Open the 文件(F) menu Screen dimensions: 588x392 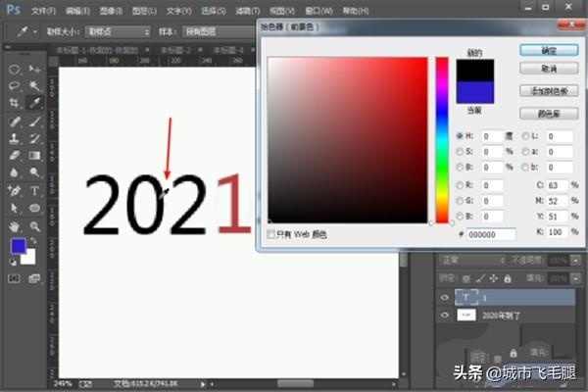coord(41,10)
